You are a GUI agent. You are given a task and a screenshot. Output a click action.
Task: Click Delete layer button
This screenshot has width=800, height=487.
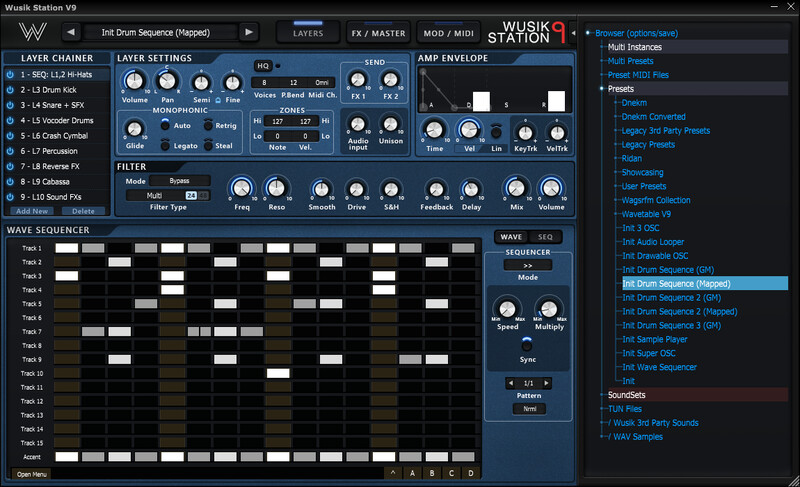[83, 211]
